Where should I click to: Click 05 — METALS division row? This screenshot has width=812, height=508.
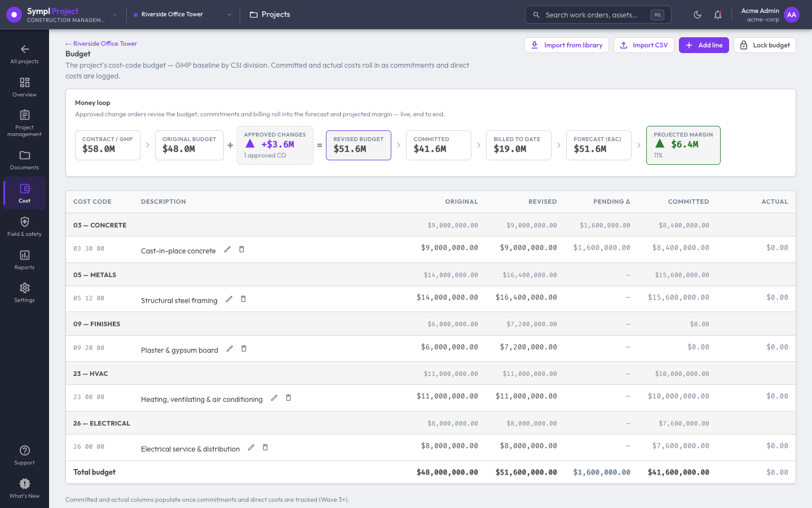point(431,275)
